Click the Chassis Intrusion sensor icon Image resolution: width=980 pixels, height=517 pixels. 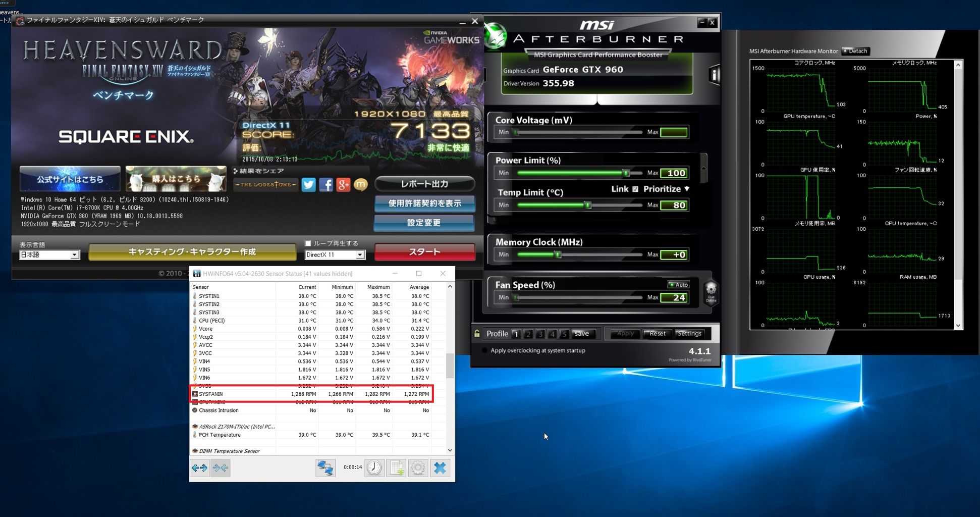pos(195,410)
